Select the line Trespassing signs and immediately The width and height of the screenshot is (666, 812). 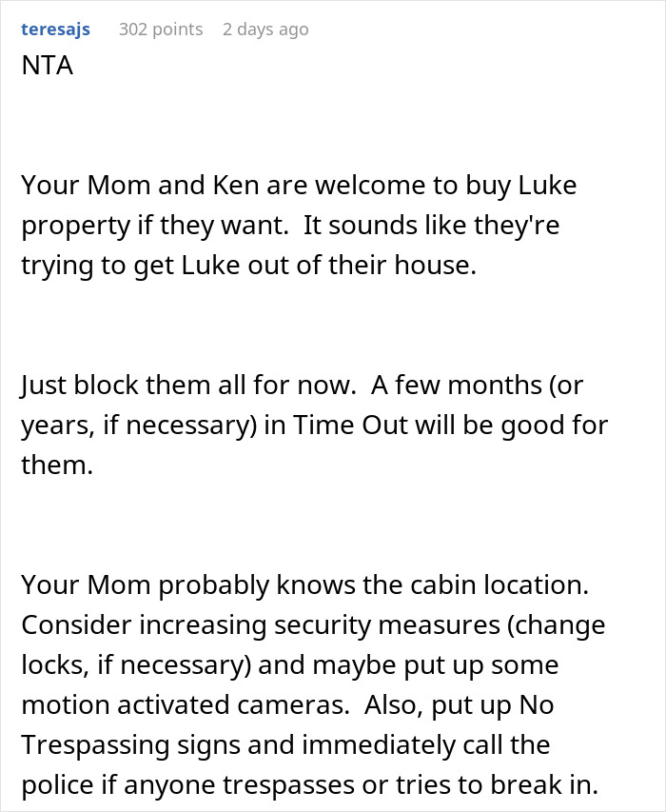pyautogui.click(x=285, y=745)
